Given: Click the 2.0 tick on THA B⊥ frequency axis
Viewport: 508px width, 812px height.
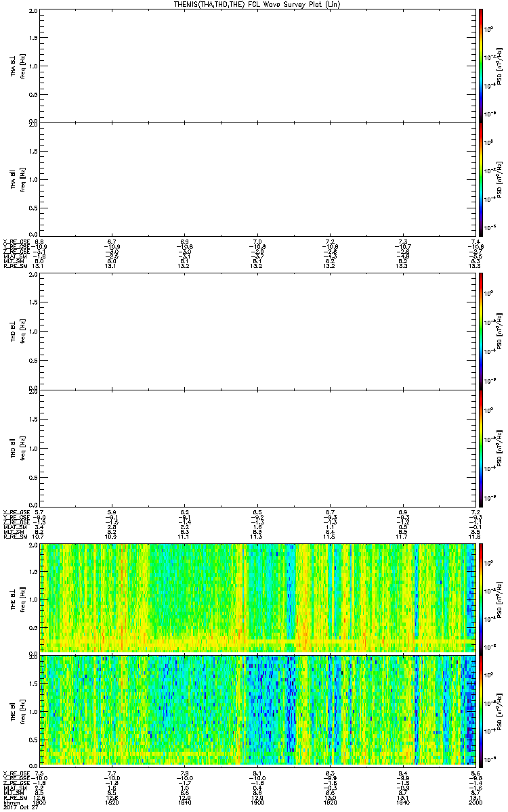Looking at the screenshot, I should click(34, 12).
